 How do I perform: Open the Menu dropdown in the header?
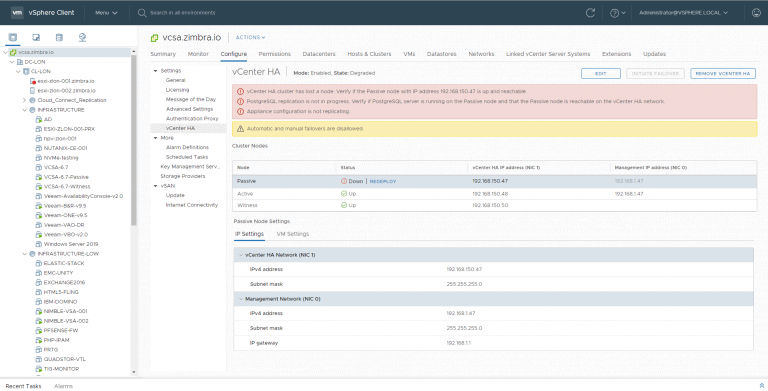pyautogui.click(x=106, y=13)
